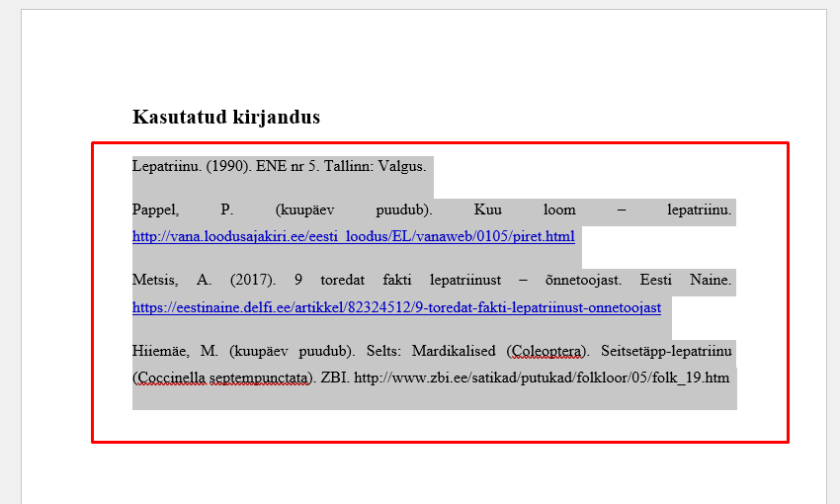
Task: Click the abbreviation ZBI before the URL
Action: click(x=335, y=378)
